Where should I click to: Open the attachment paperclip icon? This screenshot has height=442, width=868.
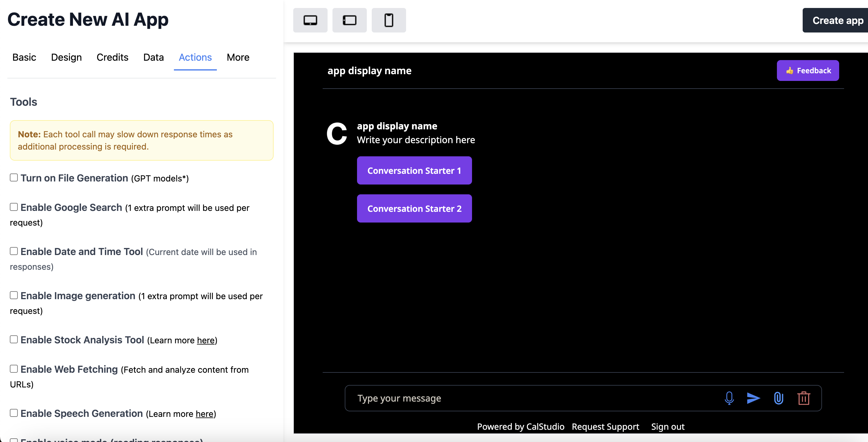(779, 398)
